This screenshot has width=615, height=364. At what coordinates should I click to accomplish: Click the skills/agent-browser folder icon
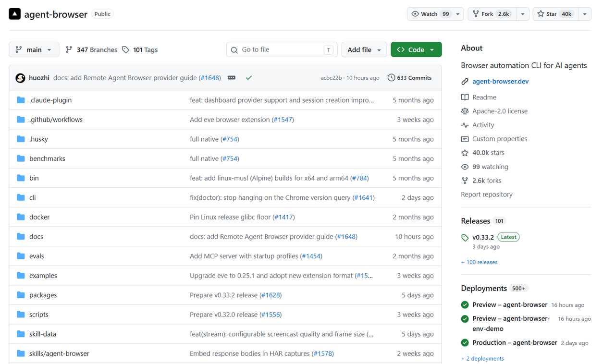coord(21,353)
